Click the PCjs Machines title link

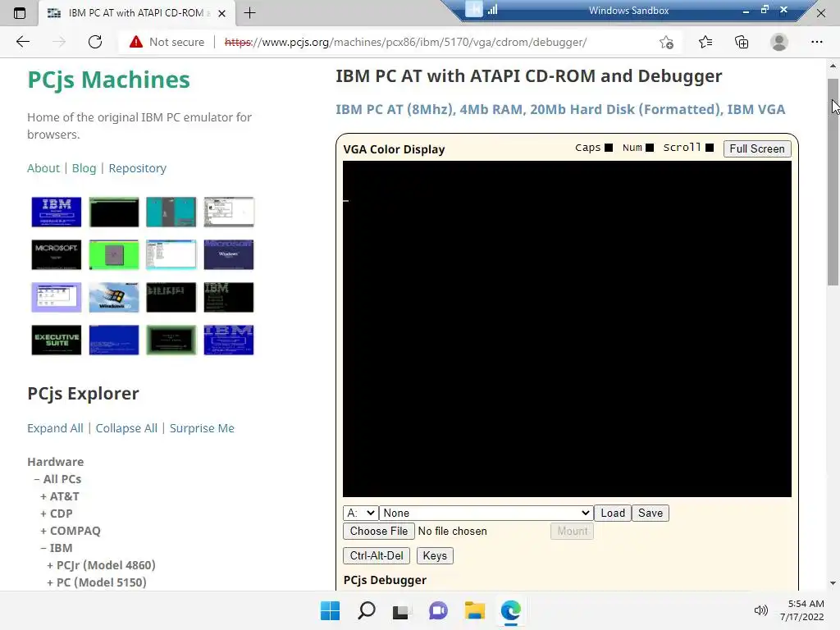pyautogui.click(x=109, y=80)
